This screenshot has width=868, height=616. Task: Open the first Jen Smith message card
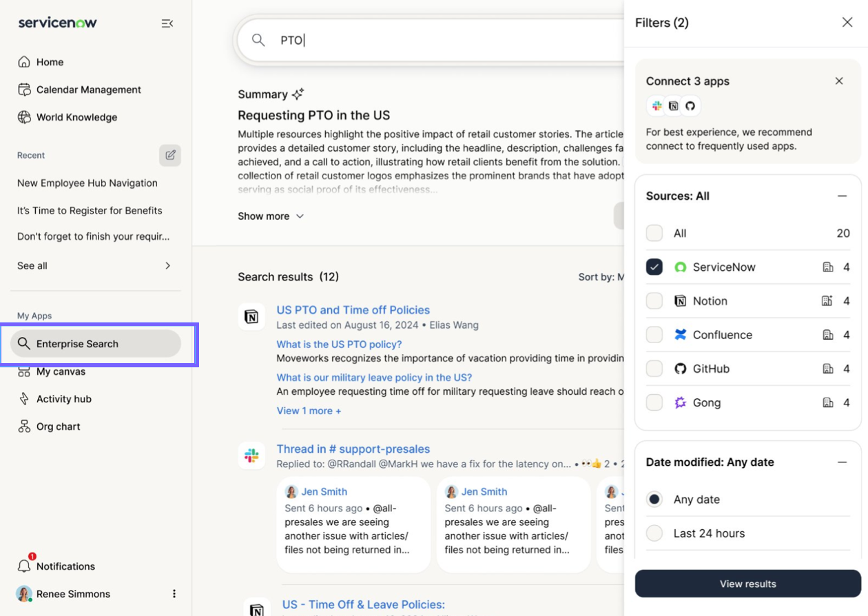point(353,524)
